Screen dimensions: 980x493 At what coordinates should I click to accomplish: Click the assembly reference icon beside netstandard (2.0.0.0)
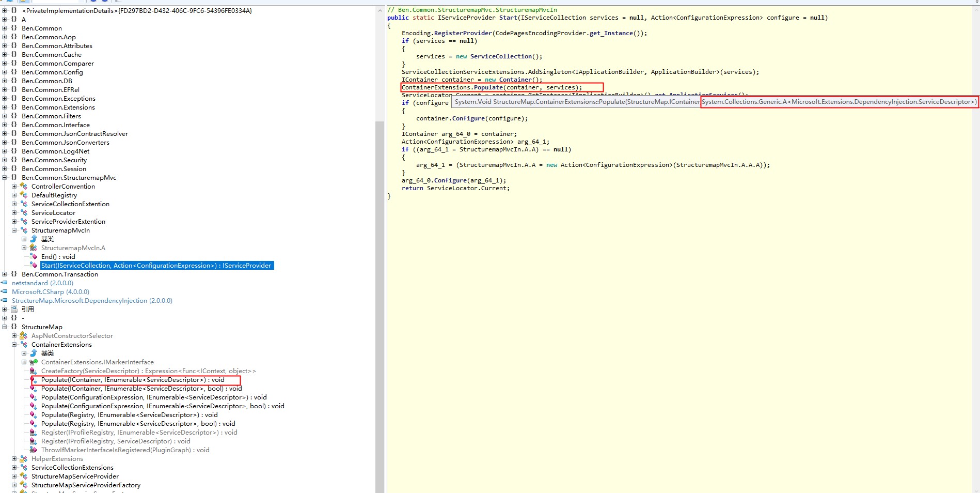[5, 283]
